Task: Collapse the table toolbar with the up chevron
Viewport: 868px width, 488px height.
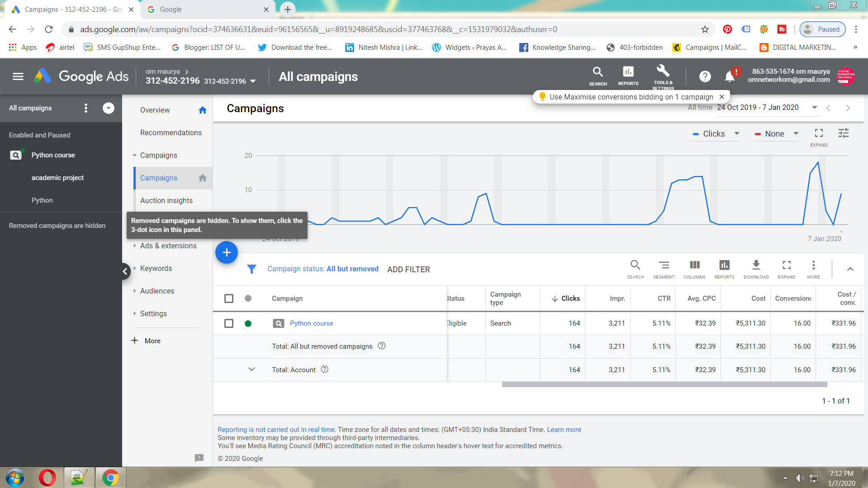Action: click(850, 269)
